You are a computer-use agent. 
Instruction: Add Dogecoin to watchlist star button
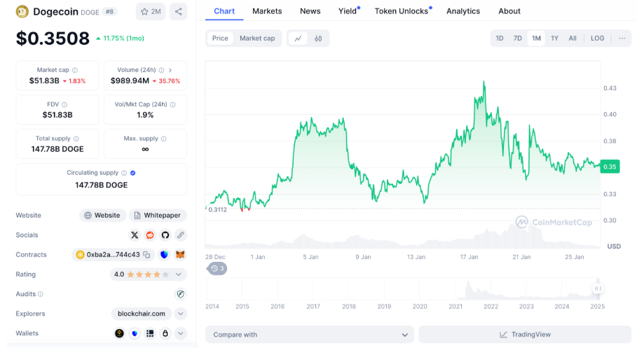click(151, 11)
